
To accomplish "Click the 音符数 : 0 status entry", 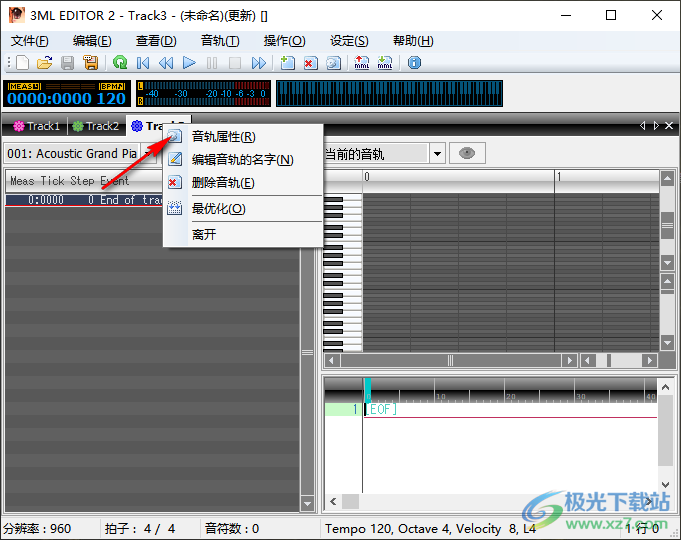I will (x=232, y=529).
